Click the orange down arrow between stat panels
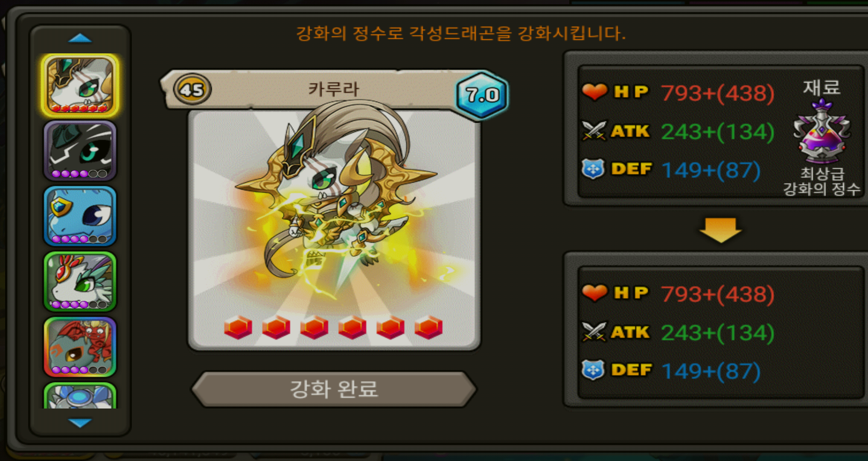The image size is (868, 461). click(720, 230)
